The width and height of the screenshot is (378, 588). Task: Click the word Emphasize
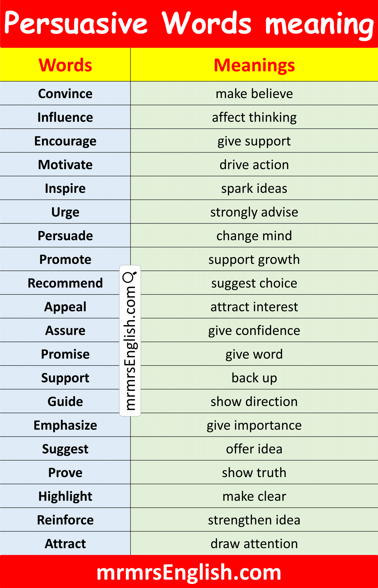tap(65, 425)
